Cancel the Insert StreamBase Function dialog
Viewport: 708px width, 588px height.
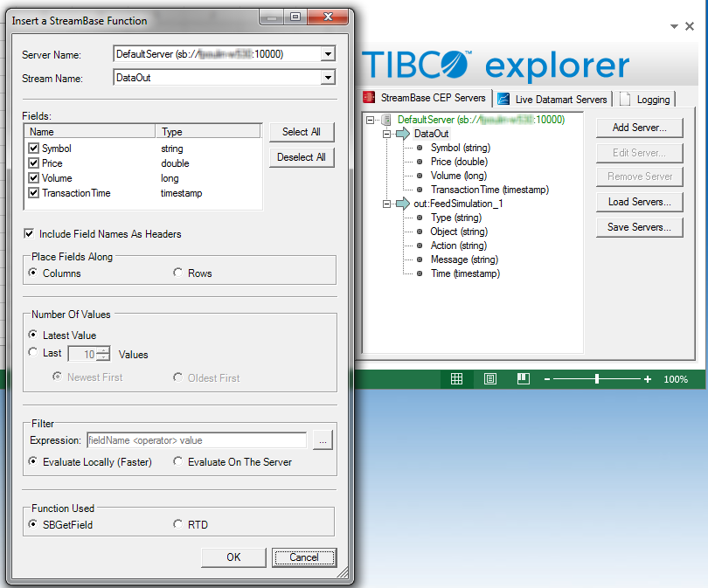click(304, 557)
